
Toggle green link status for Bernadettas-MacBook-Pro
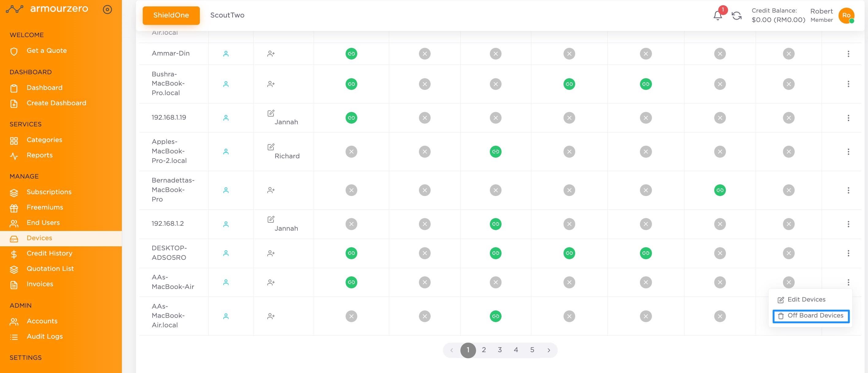(720, 190)
